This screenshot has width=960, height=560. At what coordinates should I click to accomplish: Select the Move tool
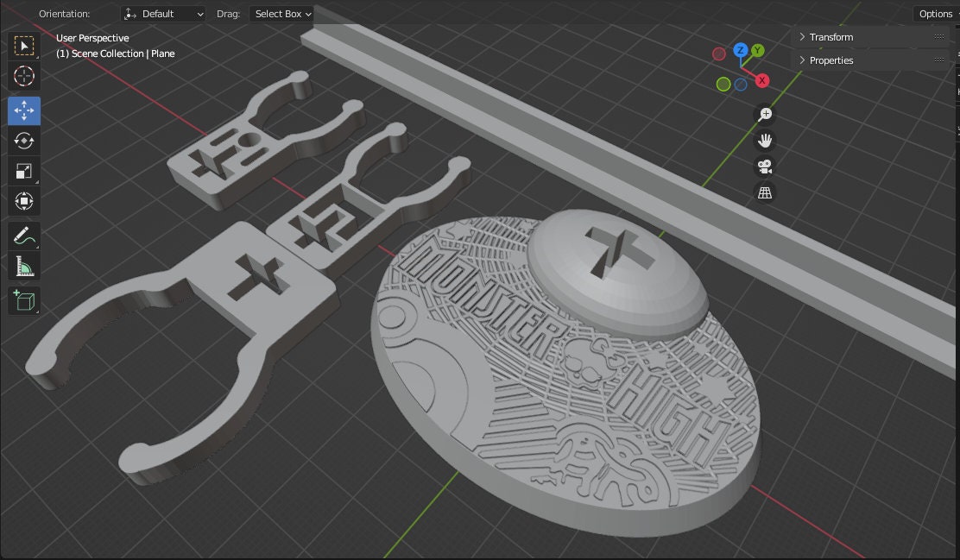pyautogui.click(x=24, y=110)
